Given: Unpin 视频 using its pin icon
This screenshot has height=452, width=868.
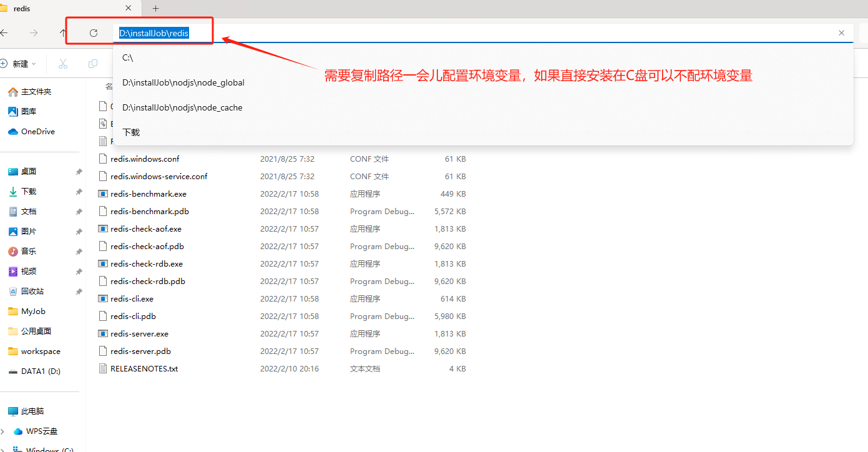Looking at the screenshot, I should coord(79,272).
